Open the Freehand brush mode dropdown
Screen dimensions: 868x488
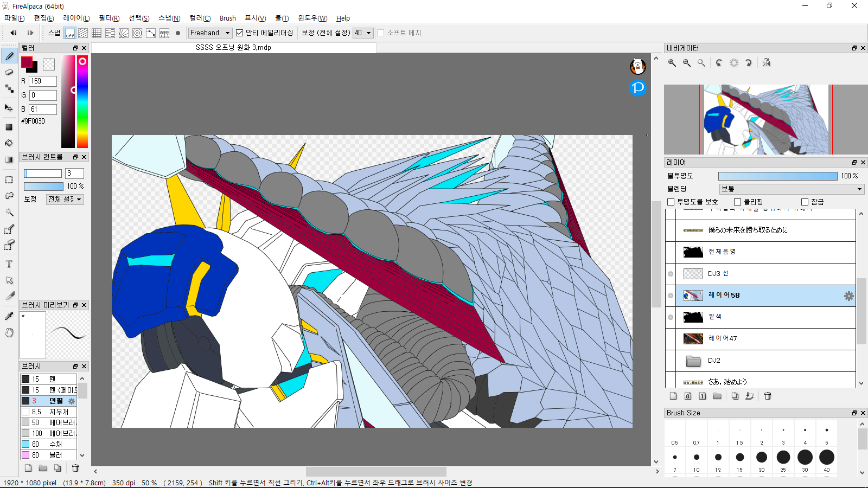point(210,33)
